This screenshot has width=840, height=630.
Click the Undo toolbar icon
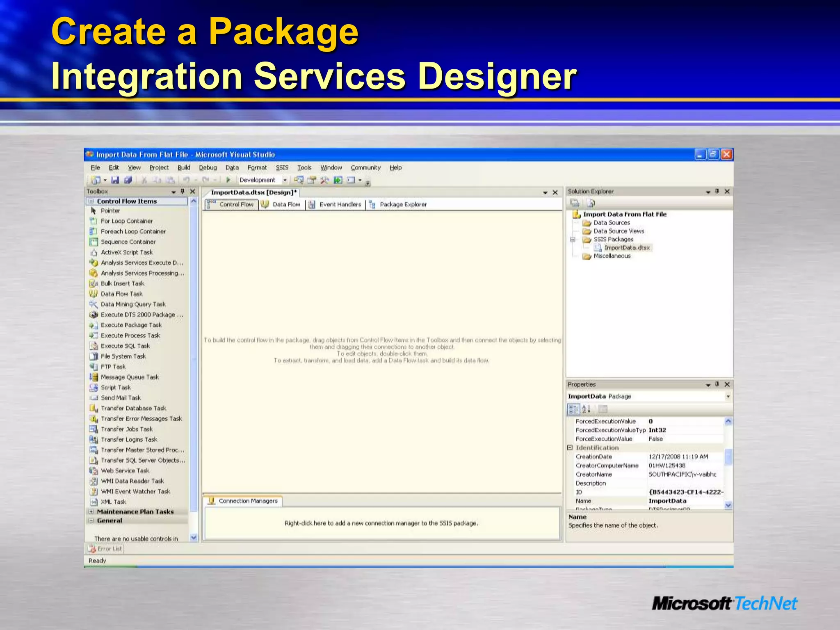pos(186,180)
